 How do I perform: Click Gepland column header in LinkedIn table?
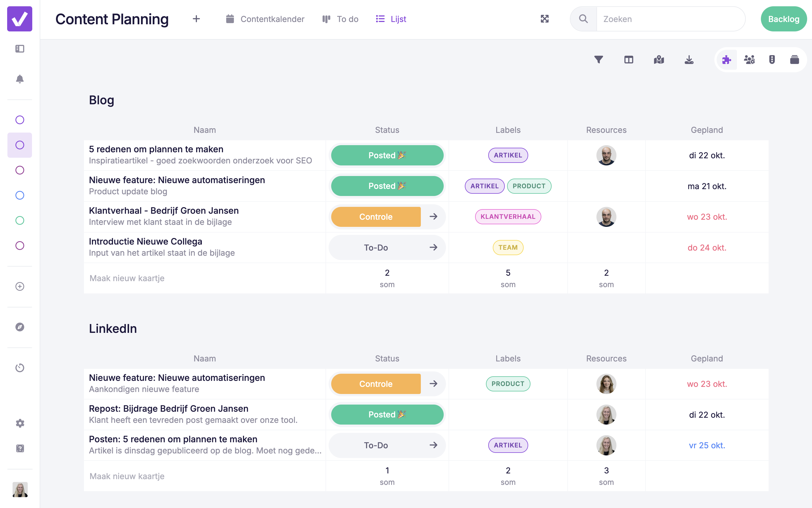707,359
